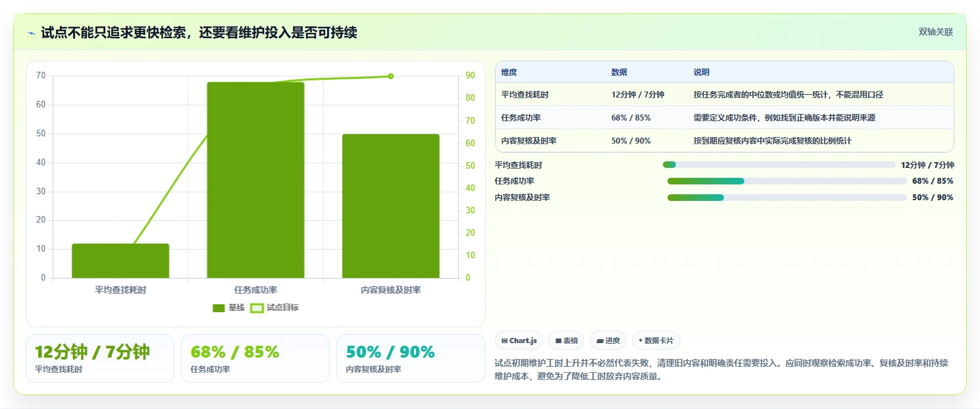
Task: Click the line endpoint marker at the chart's top
Action: click(390, 76)
